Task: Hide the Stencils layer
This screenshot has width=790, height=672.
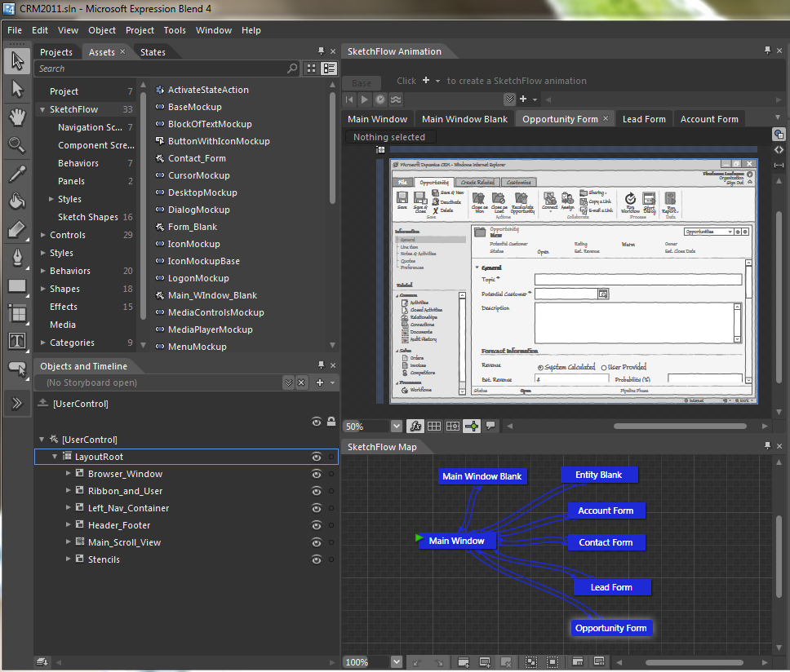Action: [x=317, y=559]
